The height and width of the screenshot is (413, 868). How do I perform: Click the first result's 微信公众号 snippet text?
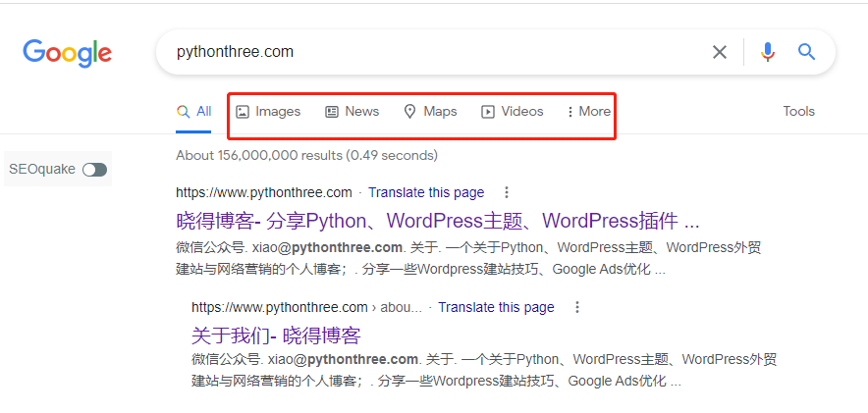(x=468, y=259)
